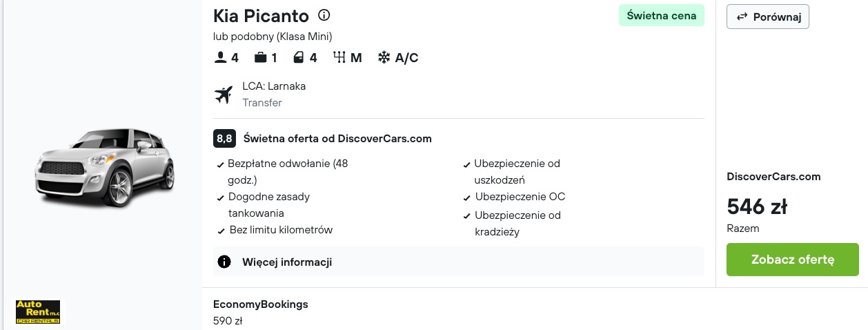This screenshot has width=868, height=330.
Task: Click the Więcej informacji info icon
Action: [224, 262]
